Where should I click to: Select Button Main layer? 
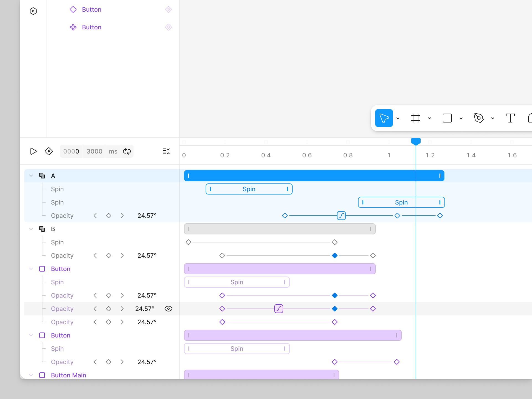click(102, 375)
